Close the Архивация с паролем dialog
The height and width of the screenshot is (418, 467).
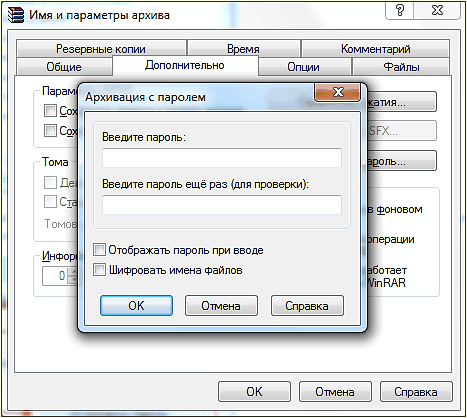338,92
